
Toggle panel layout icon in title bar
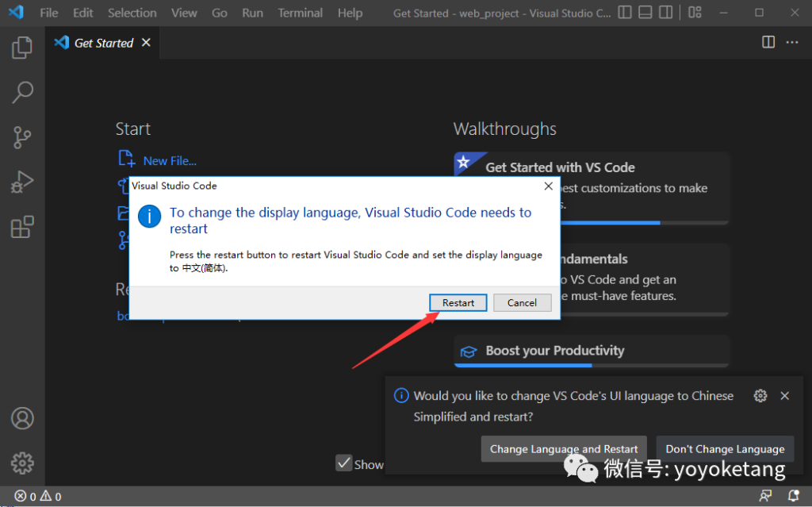(x=645, y=12)
